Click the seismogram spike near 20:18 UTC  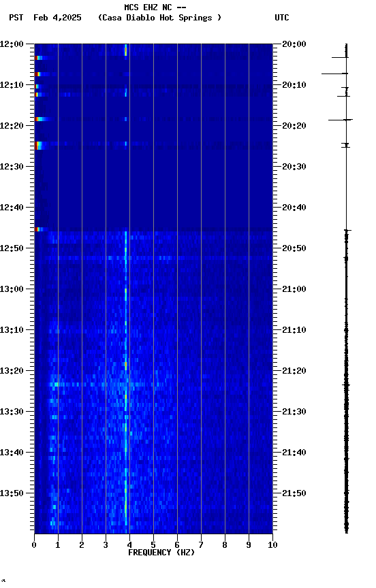click(x=341, y=120)
